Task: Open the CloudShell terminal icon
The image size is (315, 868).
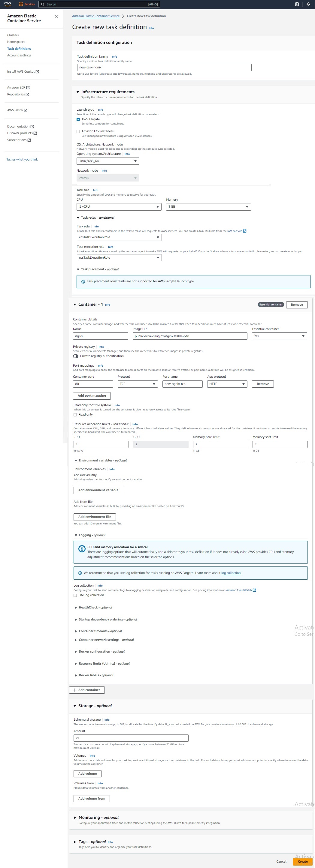Action: tap(297, 5)
